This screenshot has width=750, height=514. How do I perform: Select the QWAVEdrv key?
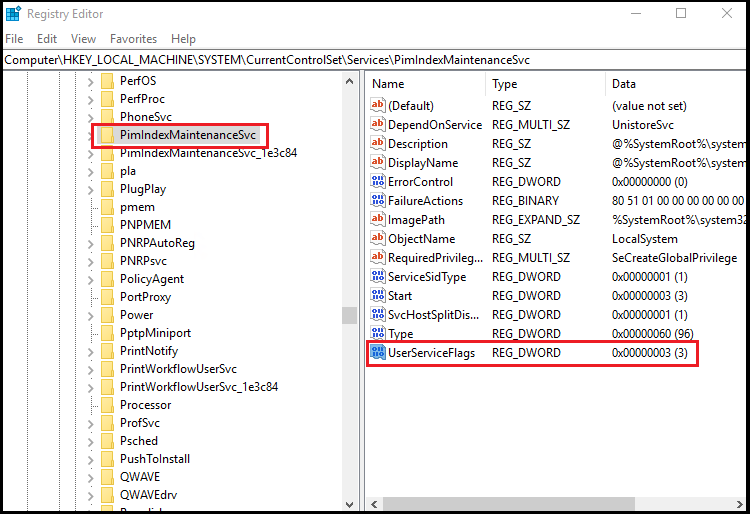(148, 495)
